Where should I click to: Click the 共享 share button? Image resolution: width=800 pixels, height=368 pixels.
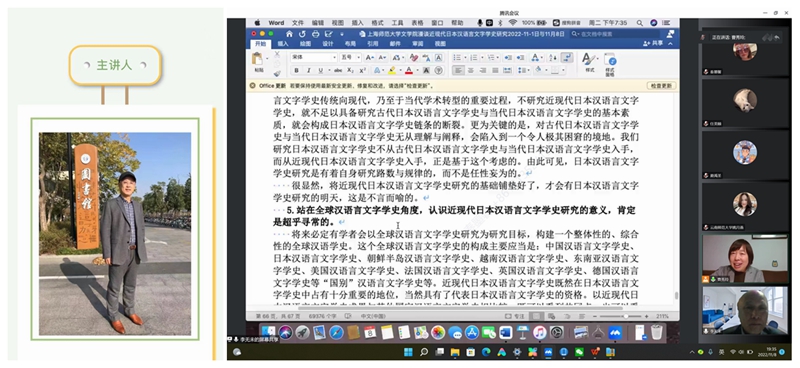pos(654,44)
